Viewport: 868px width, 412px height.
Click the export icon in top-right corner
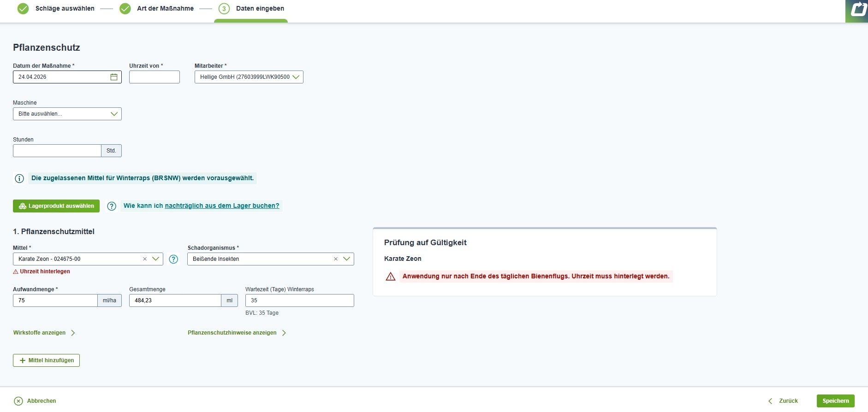(x=858, y=10)
